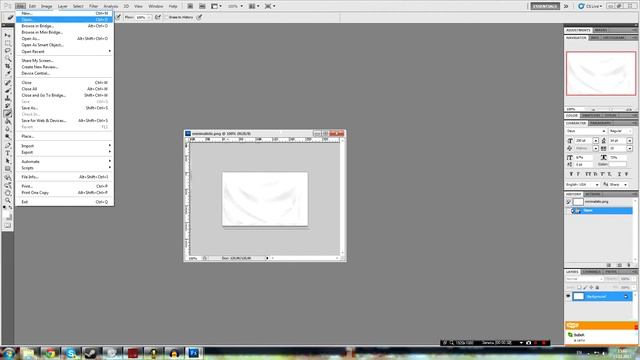Select the Crop tool
Viewport: 640px width, 360px height.
[8, 66]
